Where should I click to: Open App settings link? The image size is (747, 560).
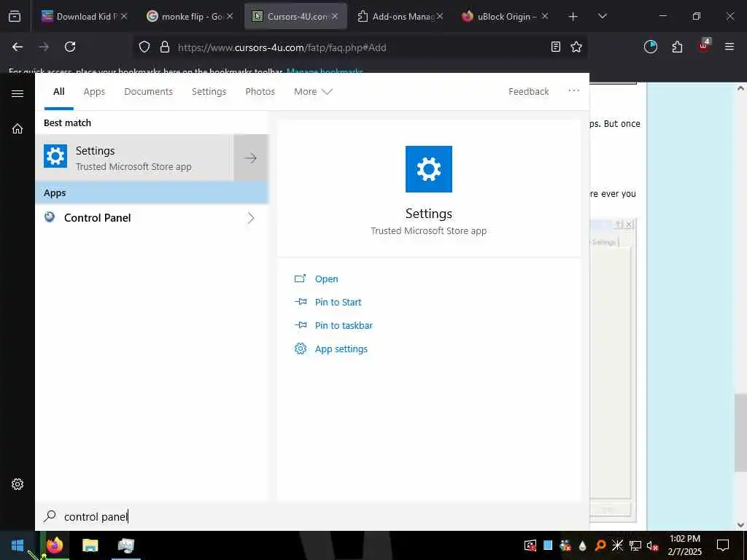(341, 349)
